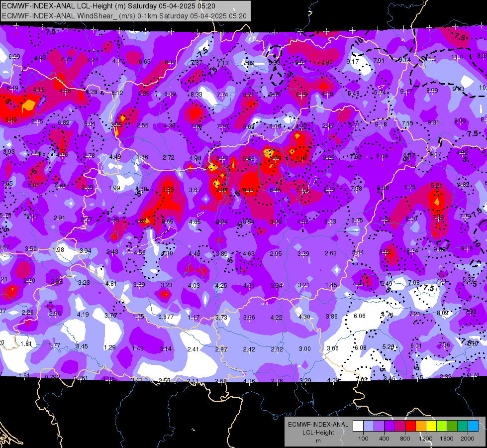The height and width of the screenshot is (448, 487).
Task: Click the wind shear value 4.81
Action: pyautogui.click(x=111, y=284)
